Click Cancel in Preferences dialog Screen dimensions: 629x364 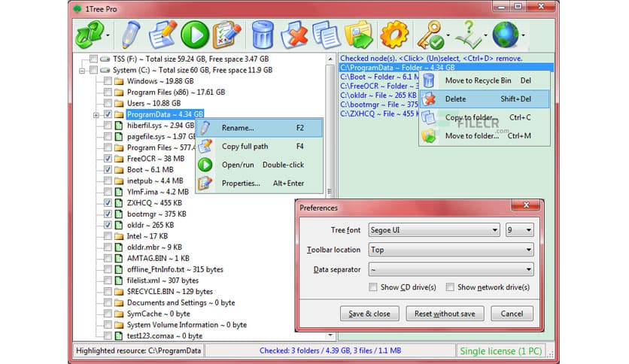(512, 314)
